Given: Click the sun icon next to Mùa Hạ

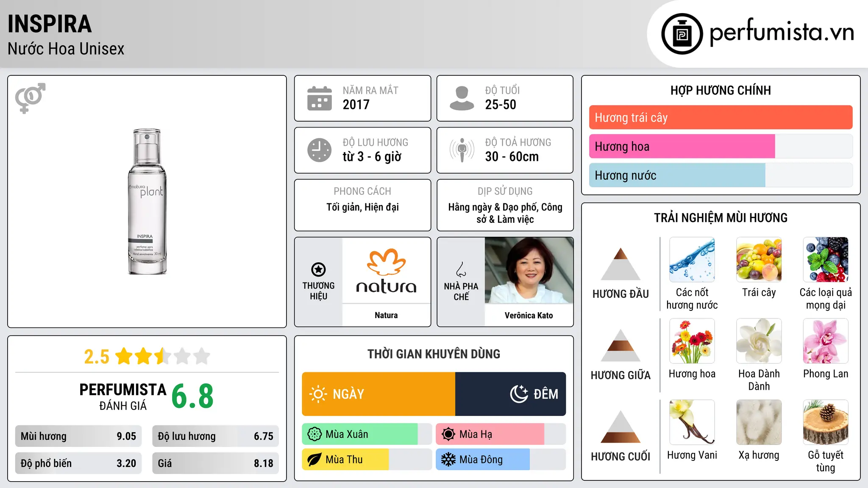Looking at the screenshot, I should [x=448, y=434].
